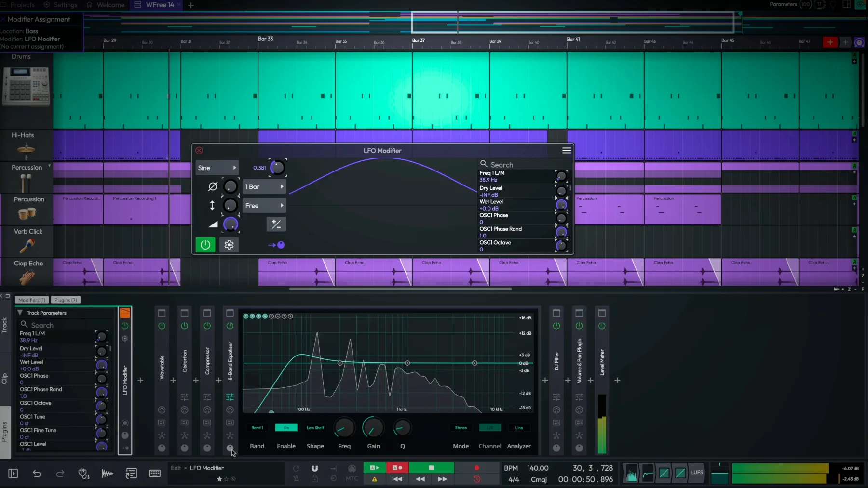Toggle the equaliser band Enable 'On' button
This screenshot has width=868, height=488.
click(286, 428)
